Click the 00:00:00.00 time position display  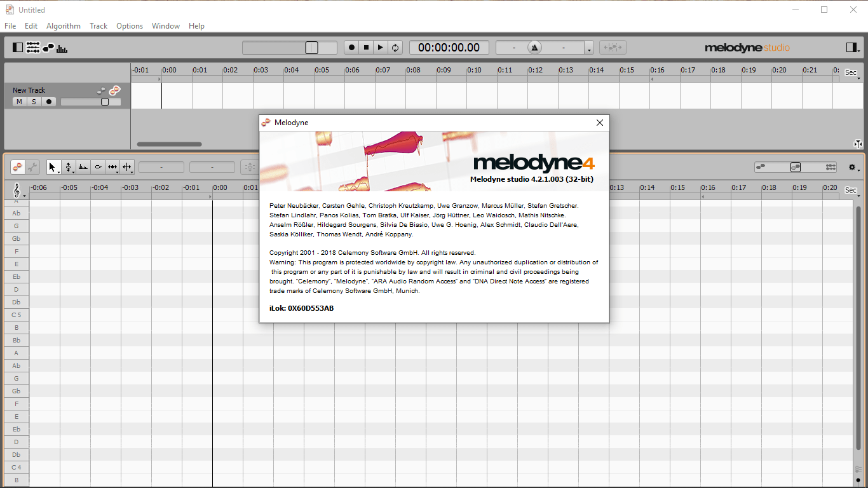click(x=449, y=48)
